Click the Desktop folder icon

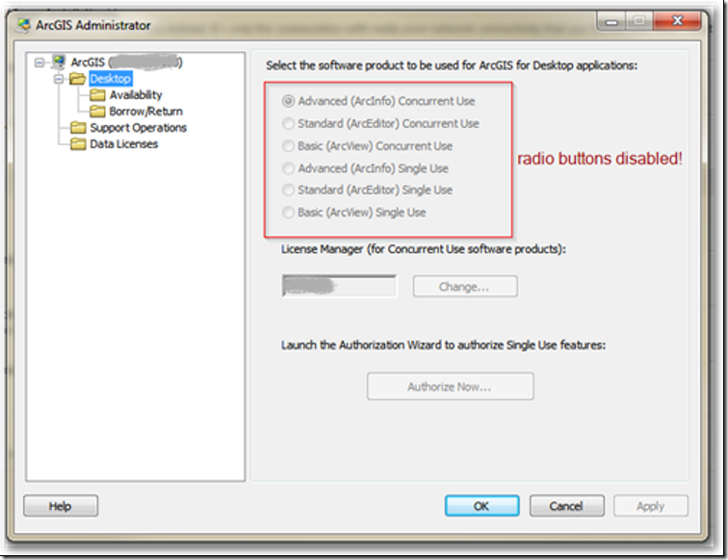(78, 79)
